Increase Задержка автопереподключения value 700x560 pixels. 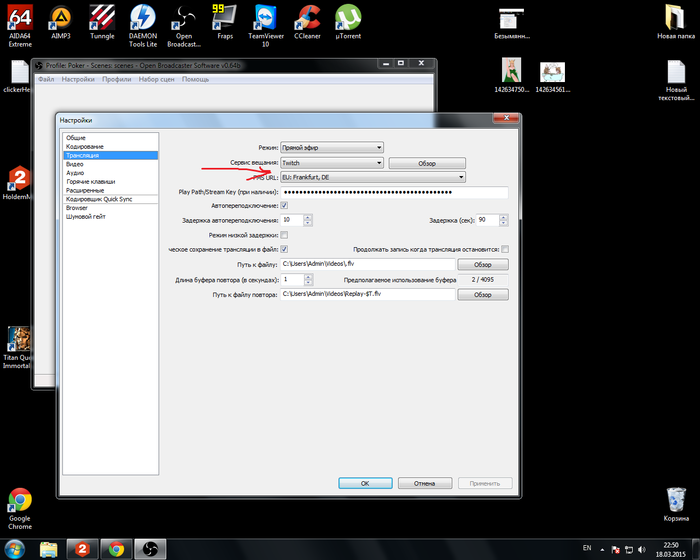(308, 217)
